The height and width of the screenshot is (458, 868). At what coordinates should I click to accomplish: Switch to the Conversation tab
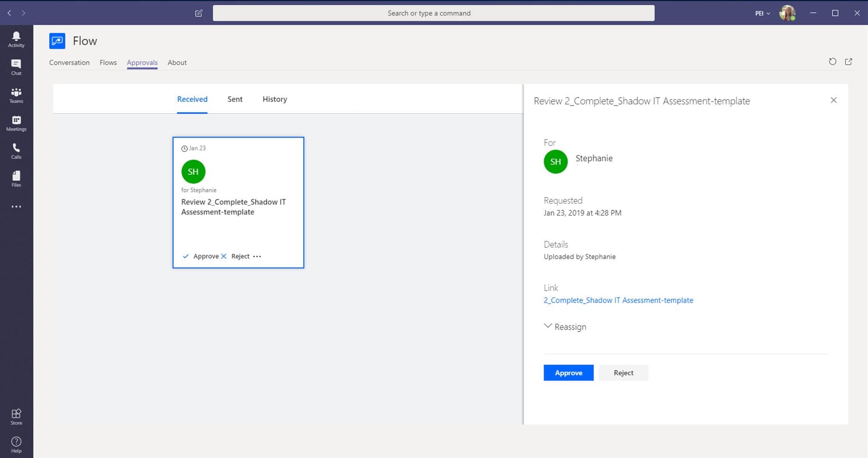pos(69,63)
